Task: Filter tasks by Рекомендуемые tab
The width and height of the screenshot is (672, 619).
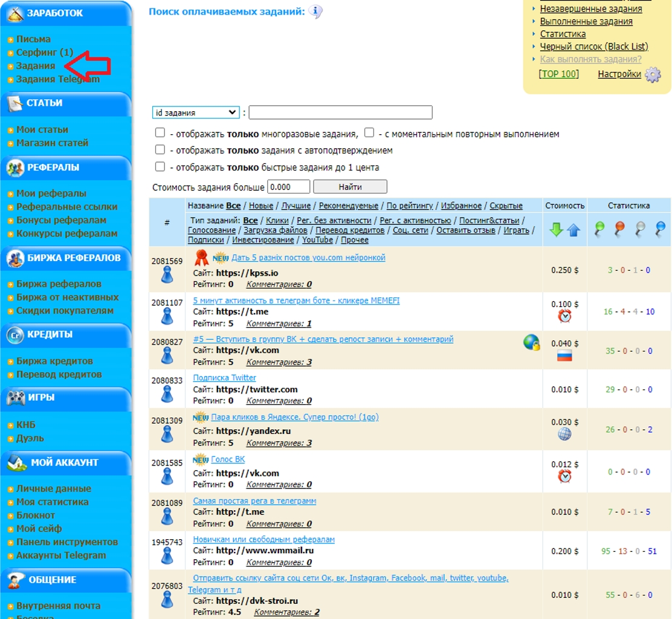Action: click(349, 206)
